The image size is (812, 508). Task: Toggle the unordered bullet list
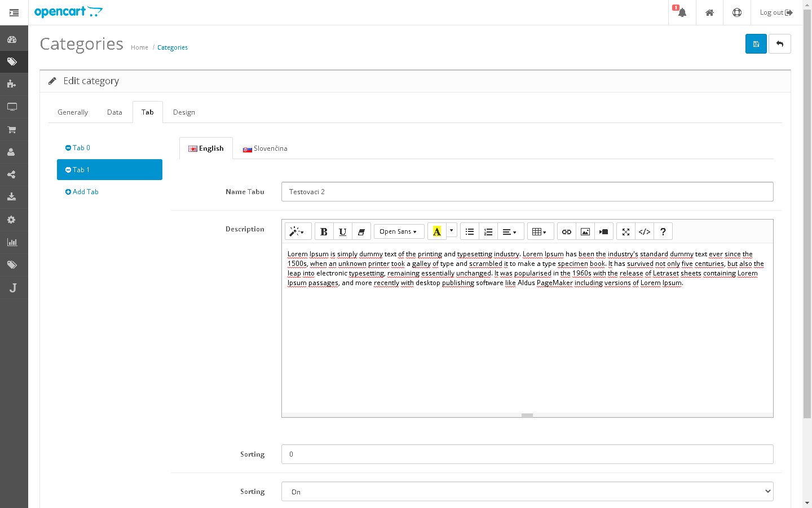[x=470, y=231]
